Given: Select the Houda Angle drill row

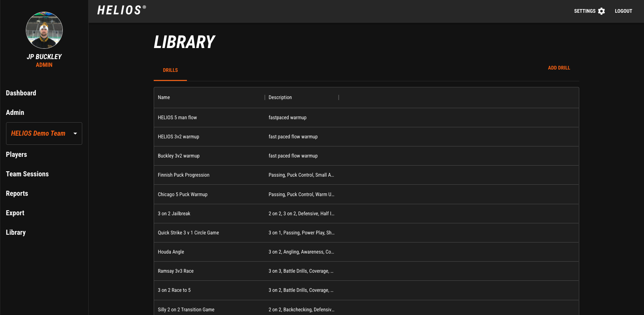Looking at the screenshot, I should point(171,252).
